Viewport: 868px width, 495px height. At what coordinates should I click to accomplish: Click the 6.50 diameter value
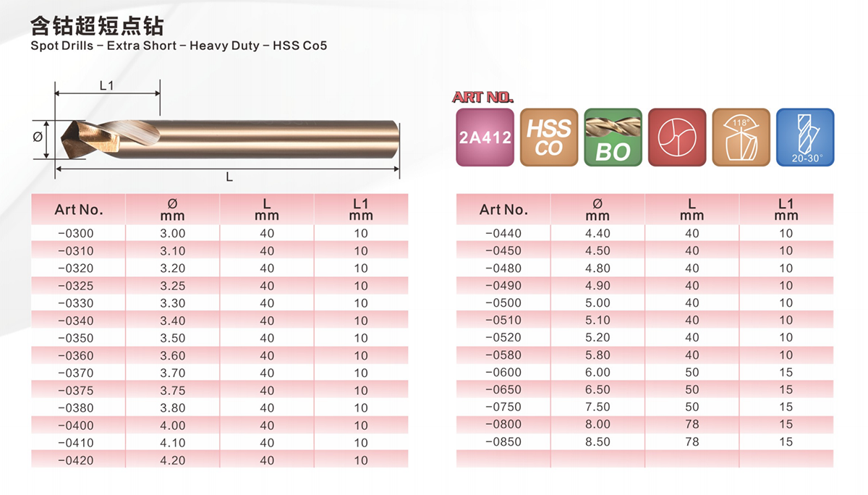[x=597, y=389]
